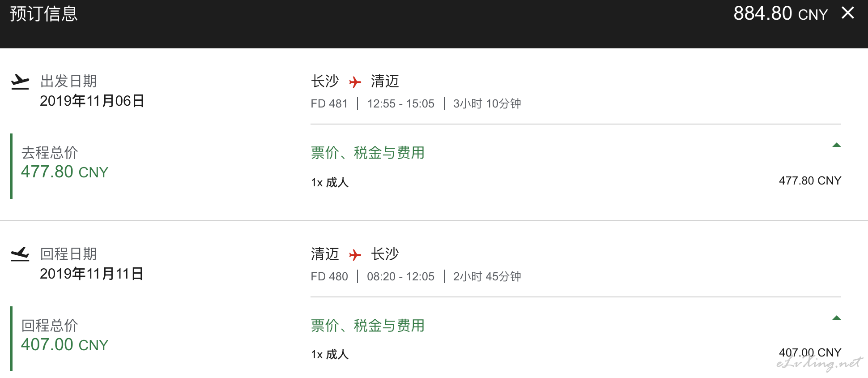Click return date 2019年11月11日
868x378 pixels.
92,274
